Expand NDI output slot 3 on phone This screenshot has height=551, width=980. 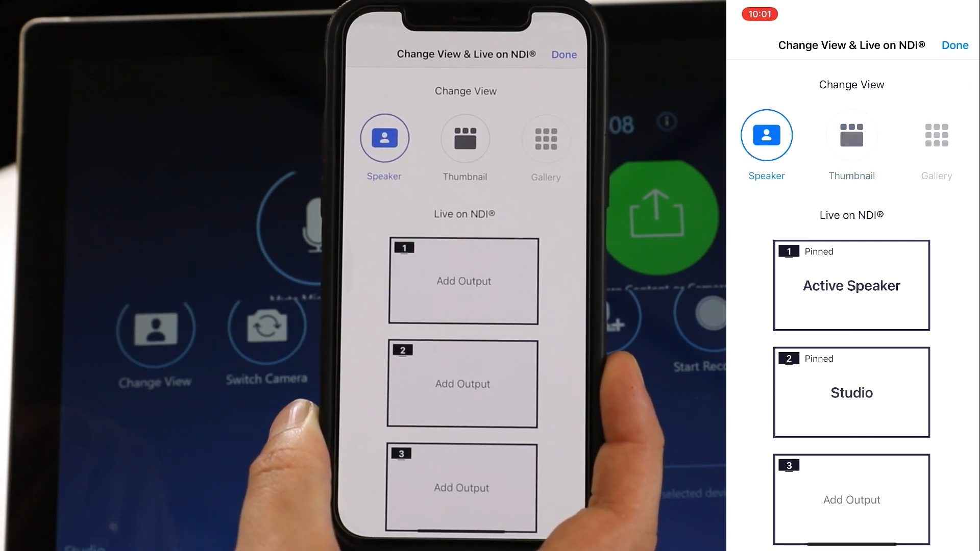tap(462, 488)
